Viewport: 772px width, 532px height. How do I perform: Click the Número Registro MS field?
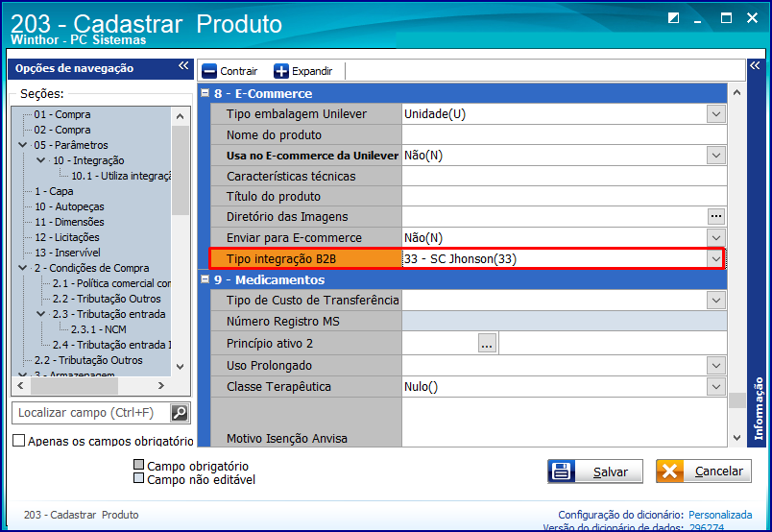coord(565,321)
